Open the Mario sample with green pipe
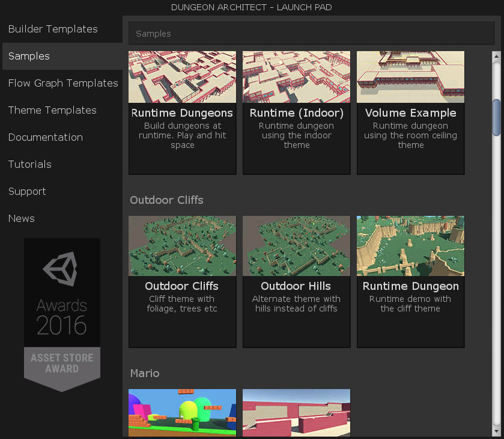 (x=182, y=413)
